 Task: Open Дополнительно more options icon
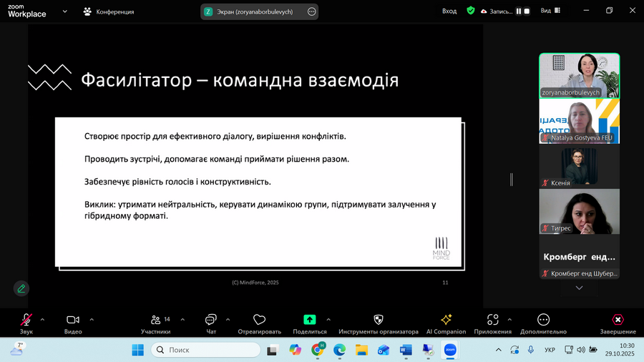tap(543, 320)
